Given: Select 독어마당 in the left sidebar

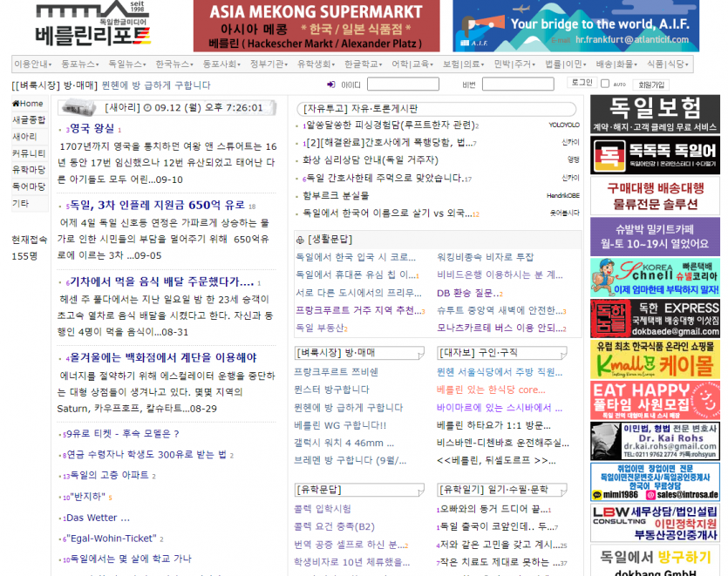Looking at the screenshot, I should [x=29, y=186].
